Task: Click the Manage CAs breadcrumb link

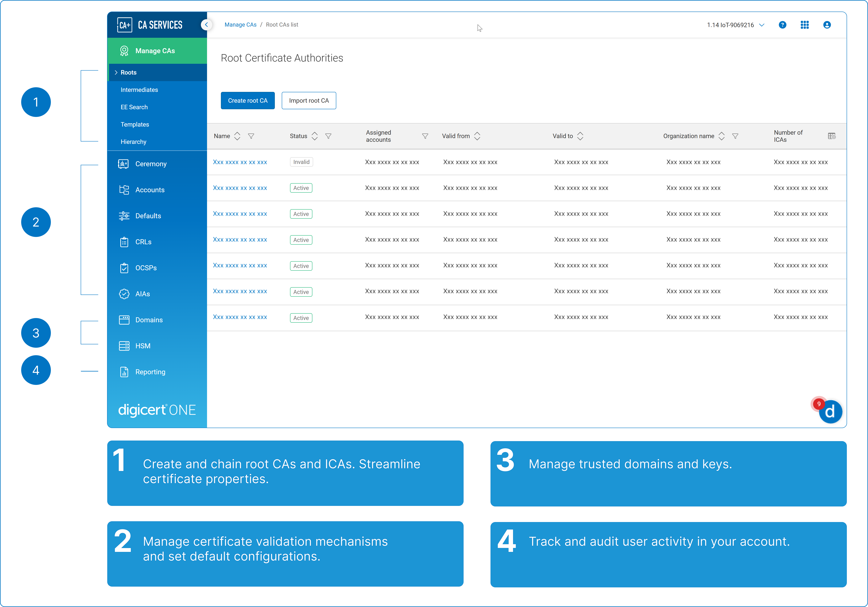Action: pyautogui.click(x=240, y=25)
